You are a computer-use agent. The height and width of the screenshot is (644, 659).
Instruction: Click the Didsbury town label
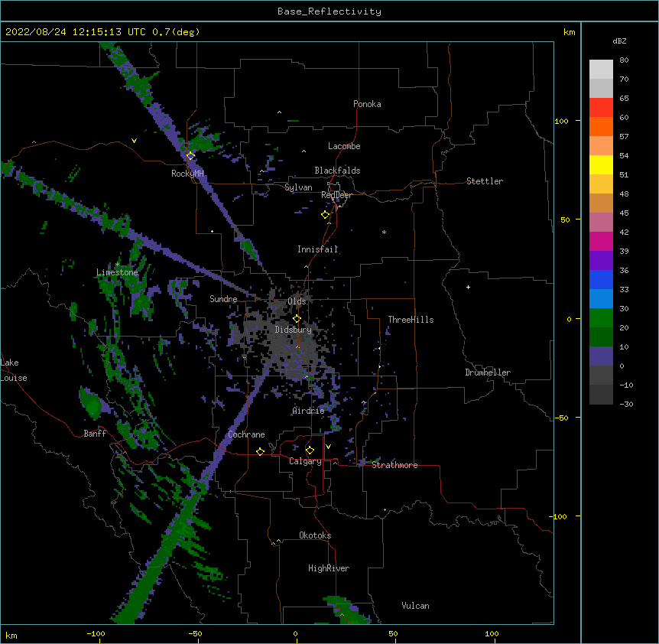pos(293,330)
